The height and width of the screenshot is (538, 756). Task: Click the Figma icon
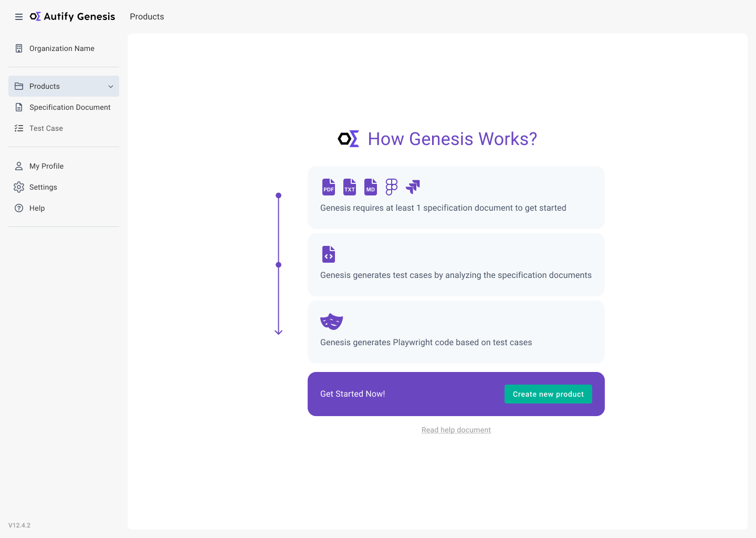(x=392, y=187)
